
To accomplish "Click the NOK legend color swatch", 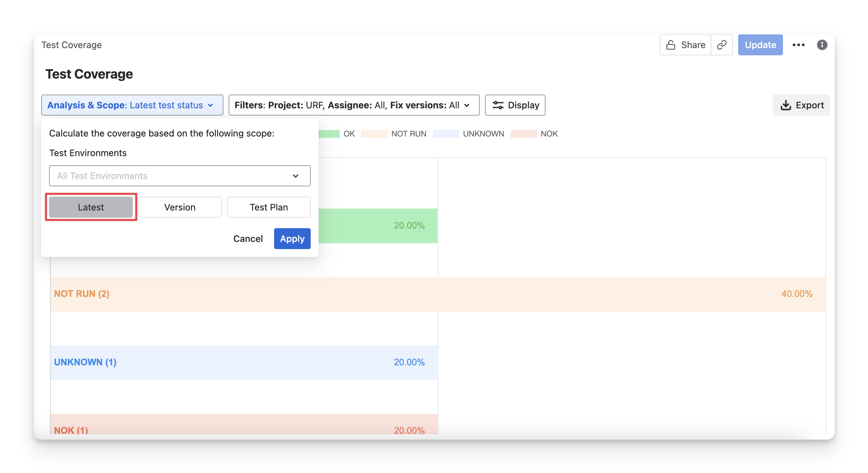I will pos(523,134).
